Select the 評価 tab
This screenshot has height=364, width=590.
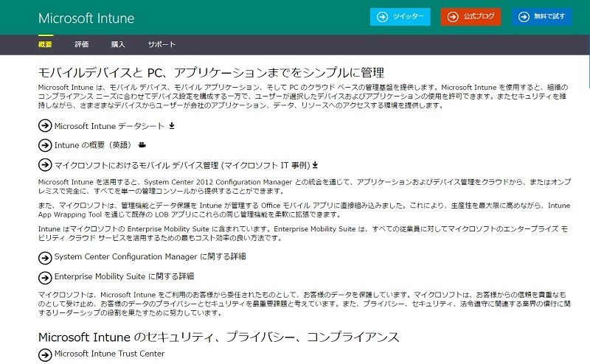click(82, 44)
